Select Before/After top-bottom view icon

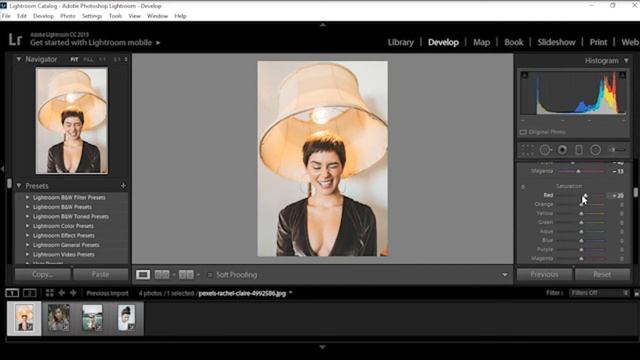tap(186, 275)
